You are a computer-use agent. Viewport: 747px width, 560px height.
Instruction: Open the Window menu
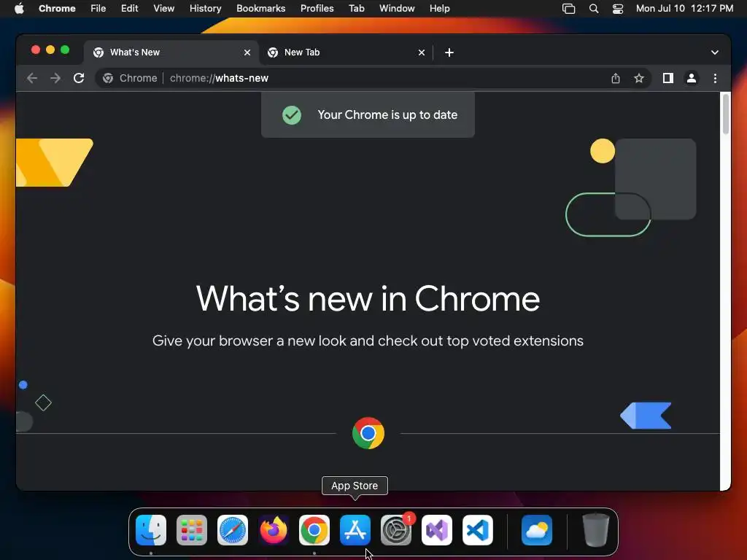tap(397, 9)
